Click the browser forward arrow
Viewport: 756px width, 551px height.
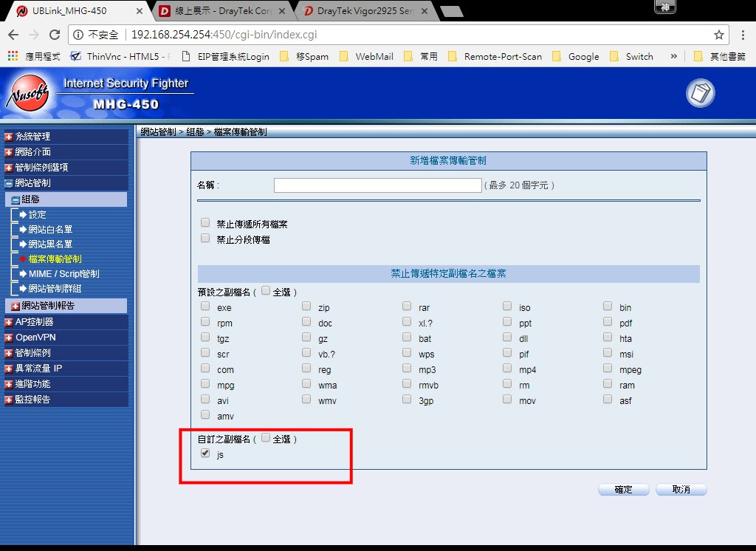click(34, 35)
